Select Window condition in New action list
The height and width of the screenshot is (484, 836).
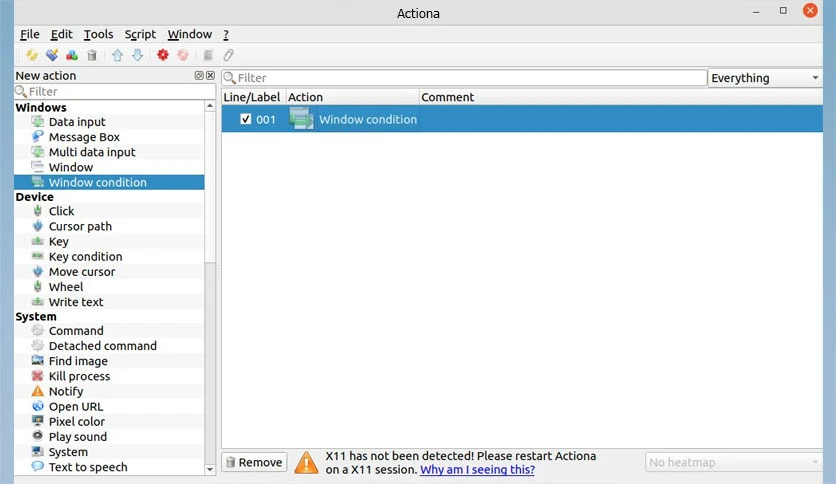[x=109, y=182]
